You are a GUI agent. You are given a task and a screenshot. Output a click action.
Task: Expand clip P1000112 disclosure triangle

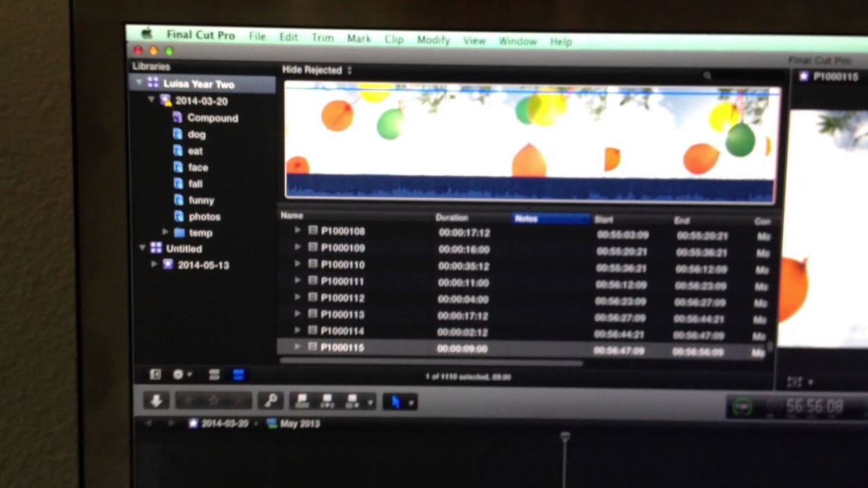pyautogui.click(x=297, y=297)
